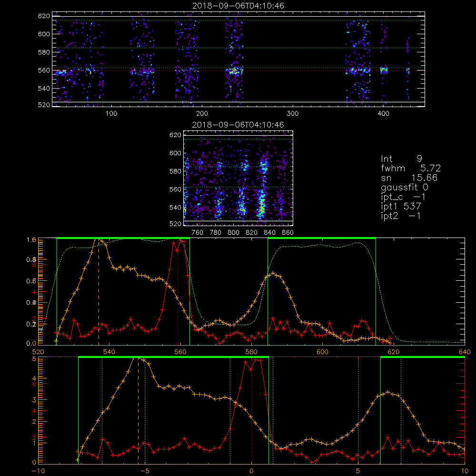This screenshot has height=476, width=476.
Task: Click the bright feature near 235 in top spectrogram
Action: 234,70
